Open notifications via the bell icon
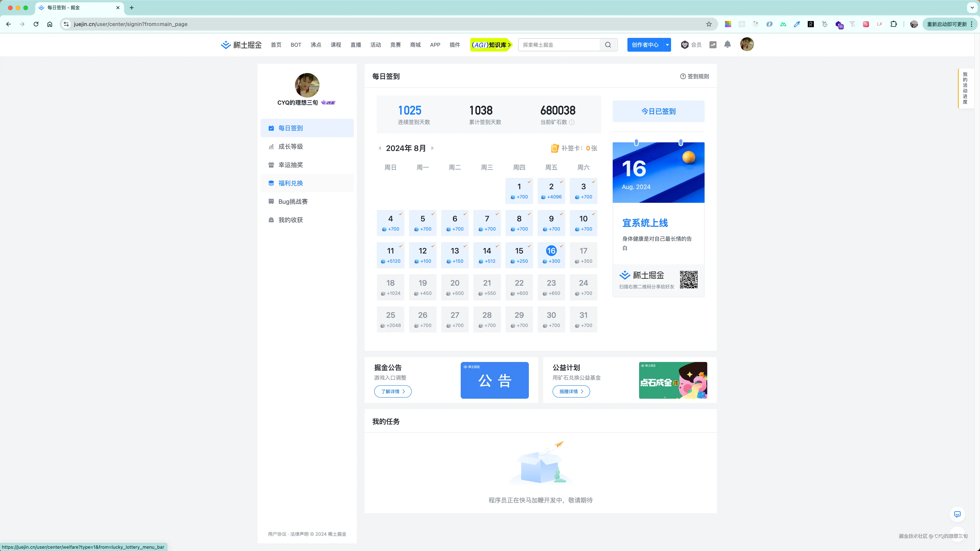This screenshot has width=980, height=551. 727,45
